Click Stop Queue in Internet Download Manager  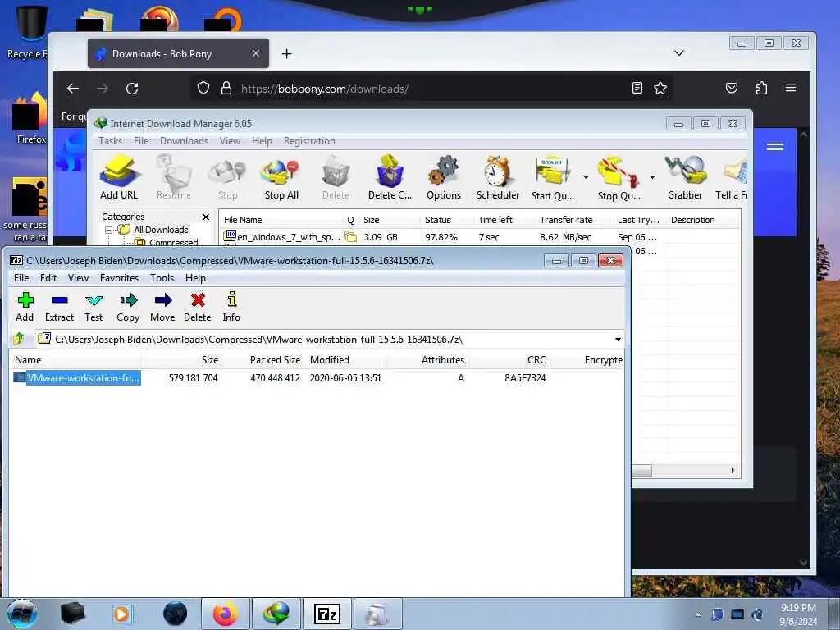pyautogui.click(x=619, y=178)
